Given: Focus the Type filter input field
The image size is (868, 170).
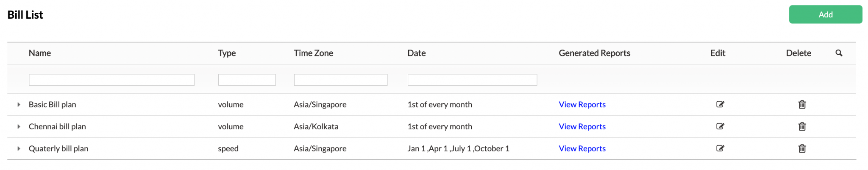Looking at the screenshot, I should pyautogui.click(x=247, y=80).
